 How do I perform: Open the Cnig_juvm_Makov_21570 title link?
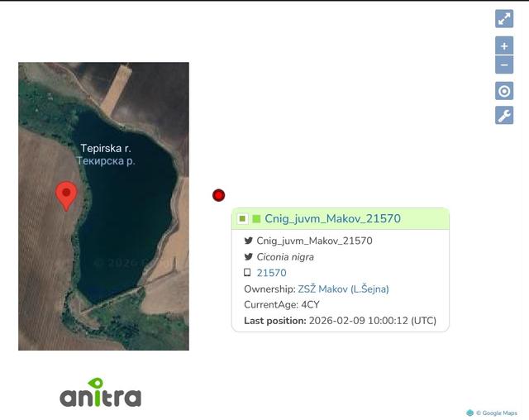pos(332,218)
